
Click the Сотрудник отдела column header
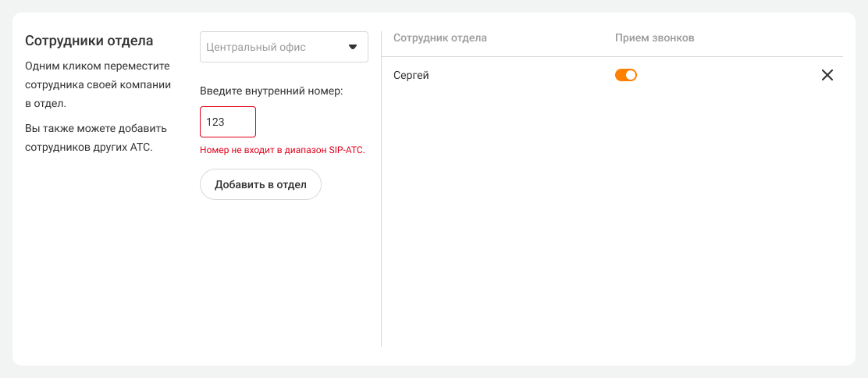(440, 37)
